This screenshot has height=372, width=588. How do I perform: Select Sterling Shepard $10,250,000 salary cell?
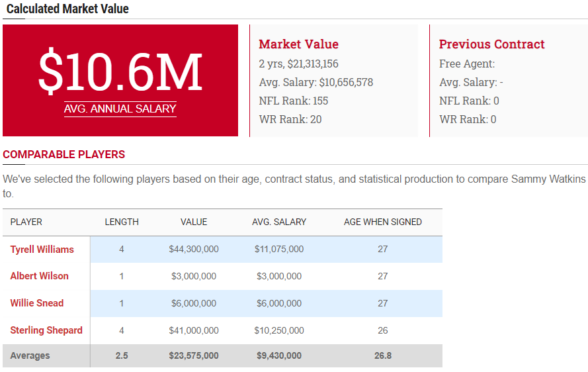279,330
